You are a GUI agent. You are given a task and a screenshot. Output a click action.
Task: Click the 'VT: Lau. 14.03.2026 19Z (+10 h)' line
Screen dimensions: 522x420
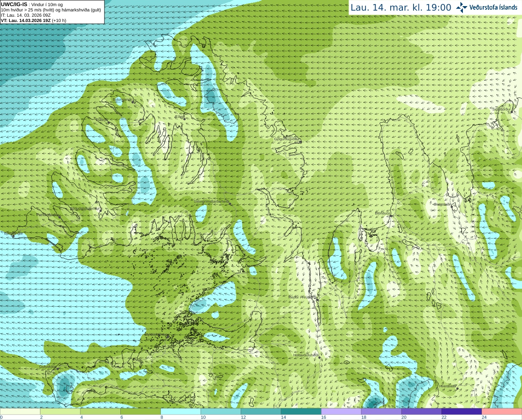33,20
